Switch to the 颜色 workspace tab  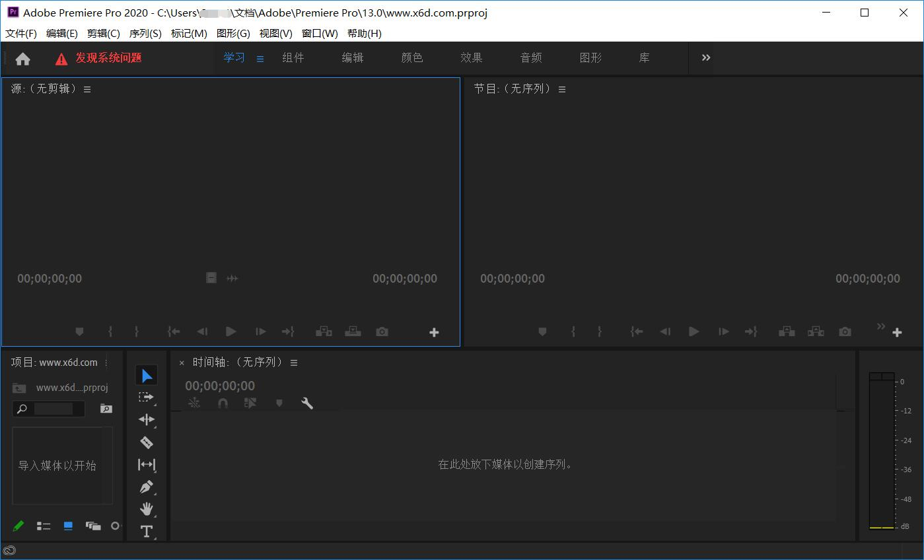[x=412, y=57]
